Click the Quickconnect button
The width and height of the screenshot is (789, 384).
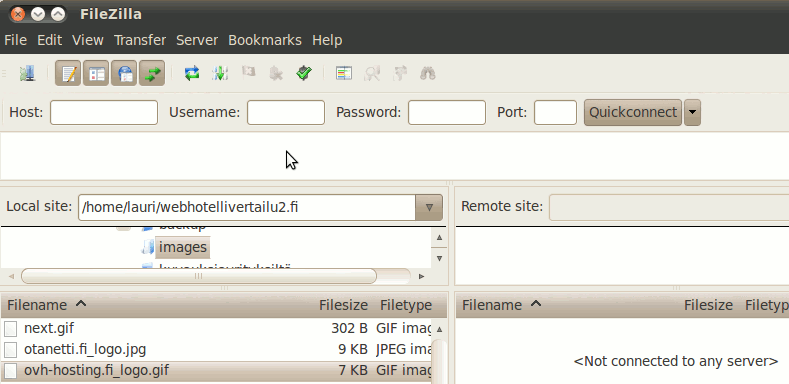click(633, 112)
